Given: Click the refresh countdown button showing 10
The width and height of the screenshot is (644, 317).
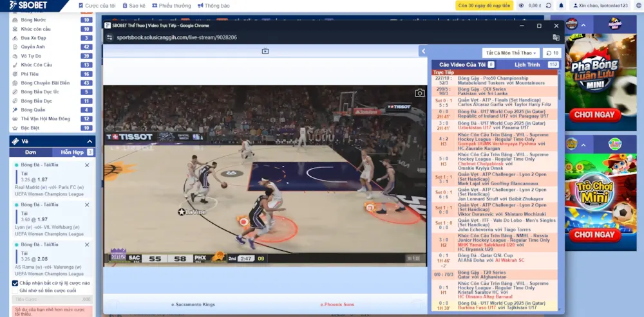Looking at the screenshot, I should [x=552, y=53].
